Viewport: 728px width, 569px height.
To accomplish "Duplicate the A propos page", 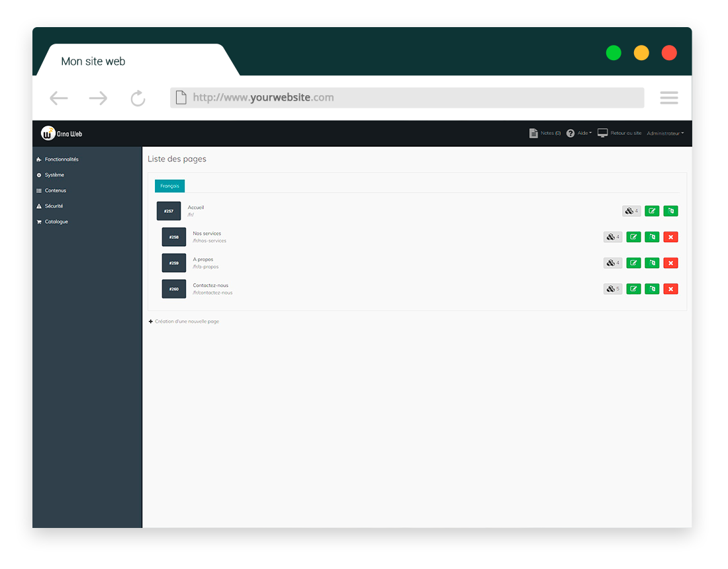I will (x=652, y=263).
